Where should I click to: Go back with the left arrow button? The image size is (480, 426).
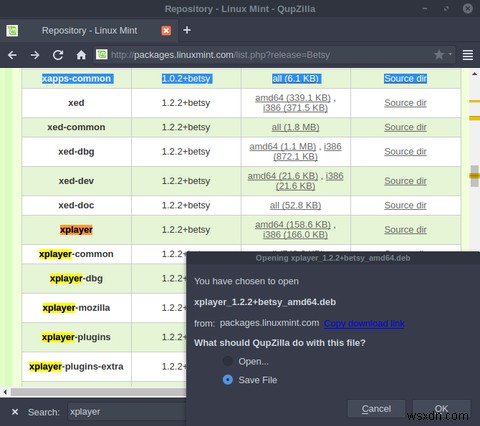(x=12, y=55)
